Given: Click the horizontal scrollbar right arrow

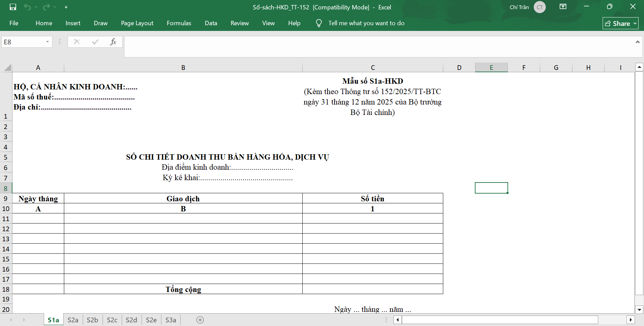Looking at the screenshot, I should tap(631, 320).
